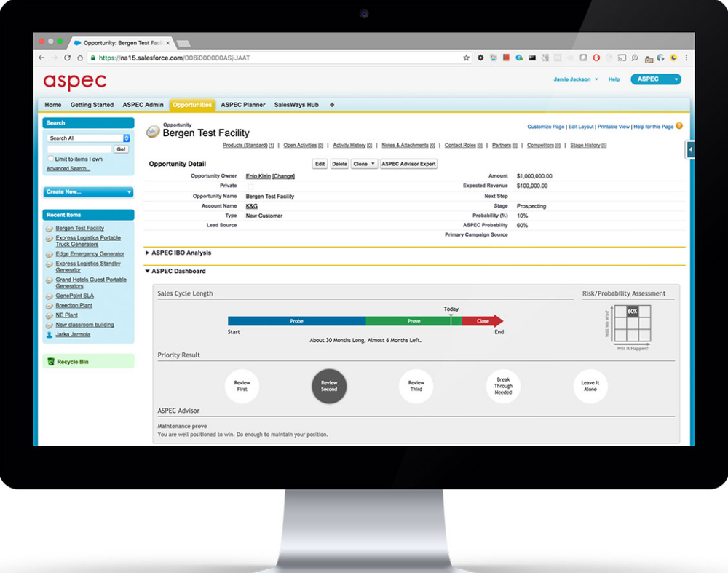Reload the page with refresh icon
The width and height of the screenshot is (728, 573).
(67, 58)
